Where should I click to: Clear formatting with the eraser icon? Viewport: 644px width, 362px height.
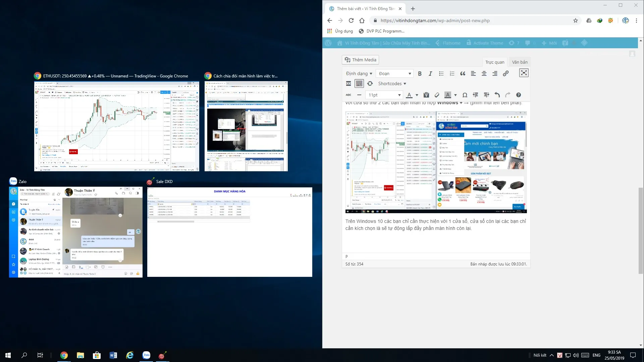[x=437, y=95]
